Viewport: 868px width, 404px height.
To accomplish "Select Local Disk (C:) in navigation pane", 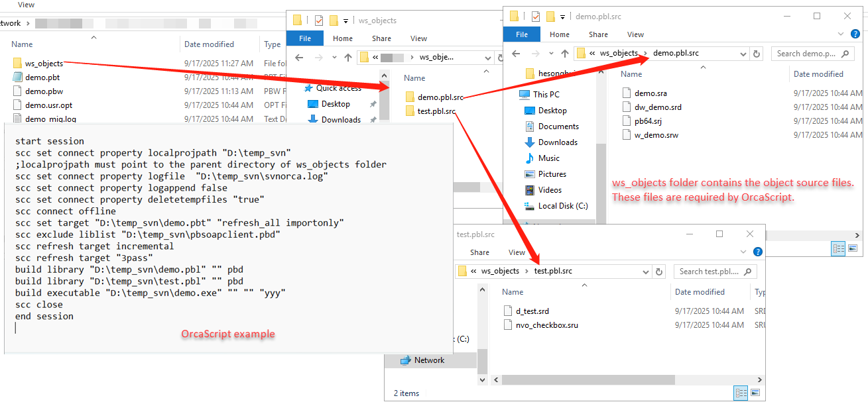I will point(563,206).
